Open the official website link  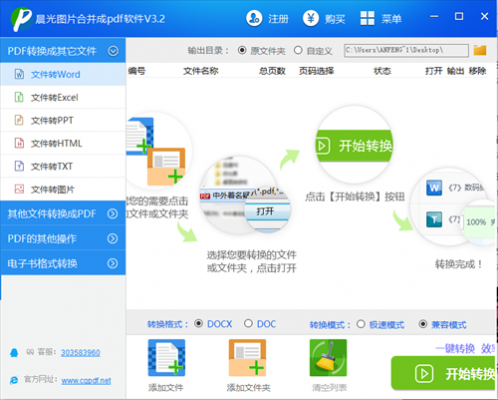pos(86,380)
